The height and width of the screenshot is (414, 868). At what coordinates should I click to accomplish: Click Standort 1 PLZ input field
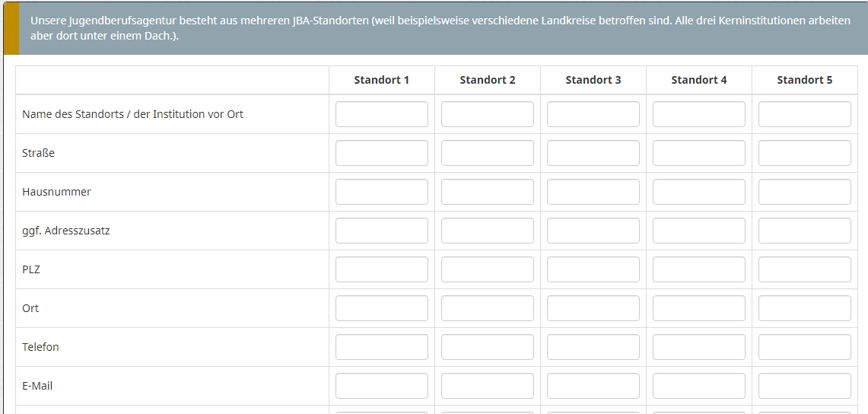pos(381,269)
